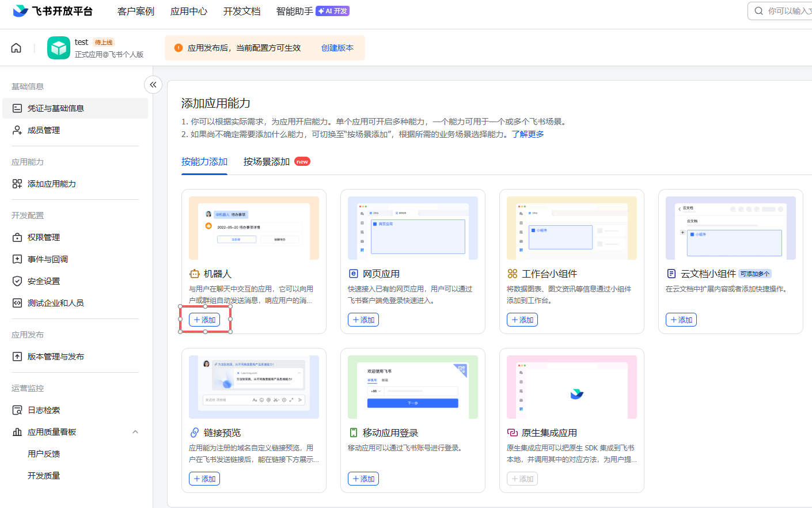The width and height of the screenshot is (812, 508).
Task: Click the 事件与回调 sidebar icon
Action: tap(17, 259)
